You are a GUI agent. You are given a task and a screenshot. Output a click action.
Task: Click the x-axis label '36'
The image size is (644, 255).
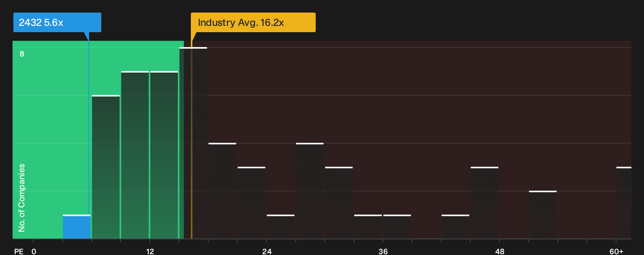point(383,251)
